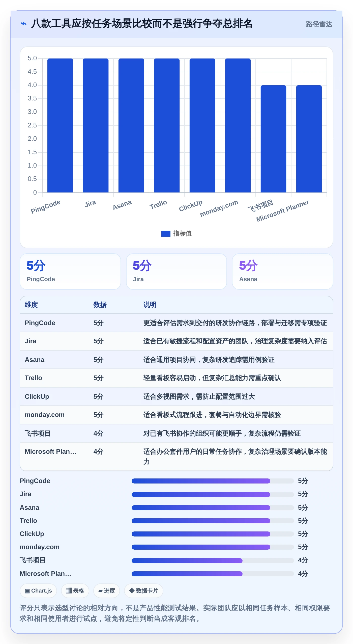Select the Jira 5分 data card
The width and height of the screenshot is (353, 644).
(x=177, y=272)
